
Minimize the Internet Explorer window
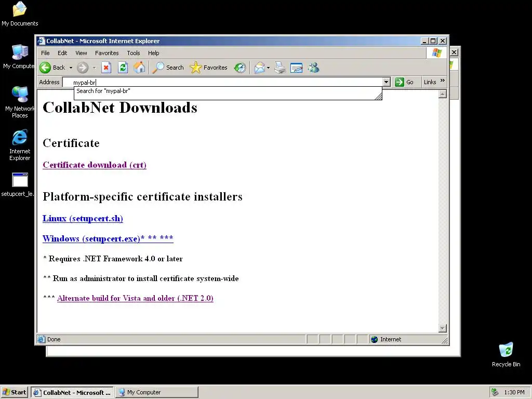click(x=424, y=41)
